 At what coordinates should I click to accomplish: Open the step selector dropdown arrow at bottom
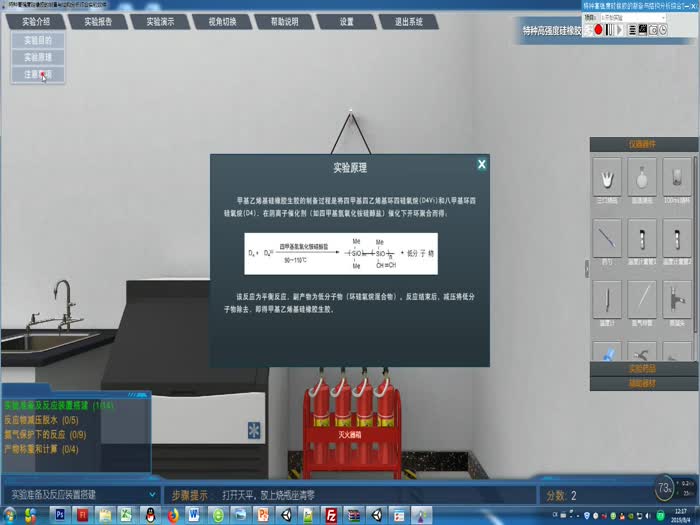(152, 494)
